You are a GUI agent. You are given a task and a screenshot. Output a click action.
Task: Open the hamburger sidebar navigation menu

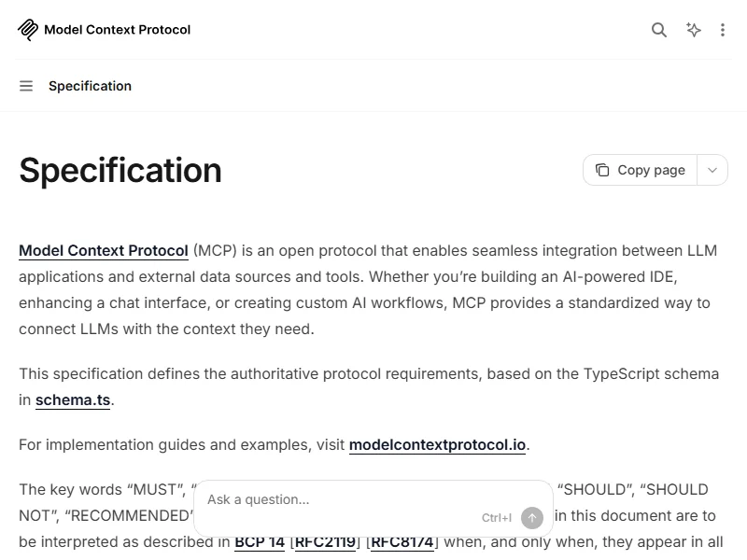[26, 86]
